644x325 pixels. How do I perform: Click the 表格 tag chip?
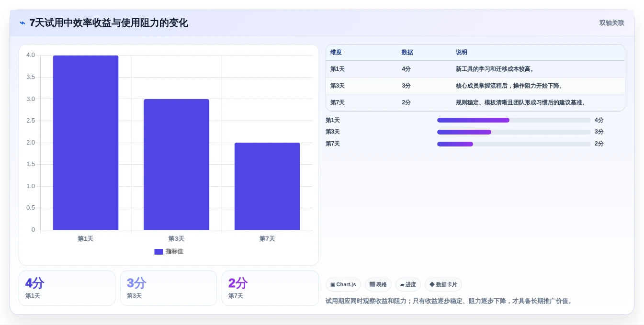point(378,285)
